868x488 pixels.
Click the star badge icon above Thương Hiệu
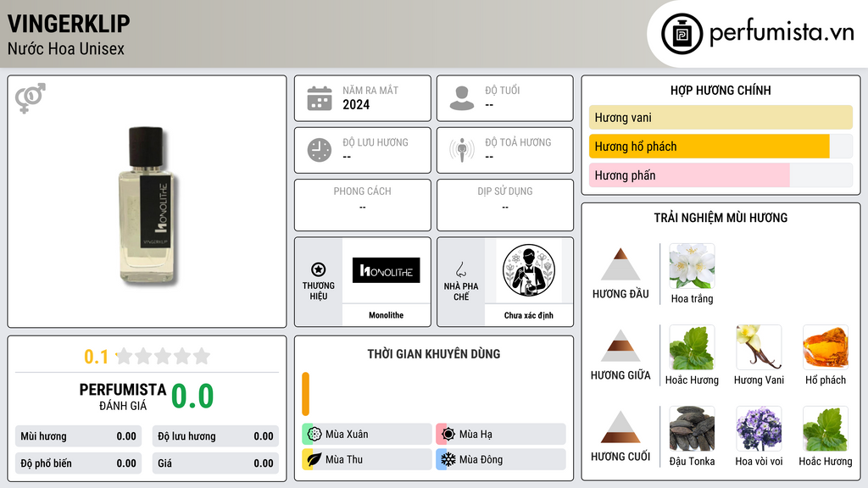click(319, 269)
